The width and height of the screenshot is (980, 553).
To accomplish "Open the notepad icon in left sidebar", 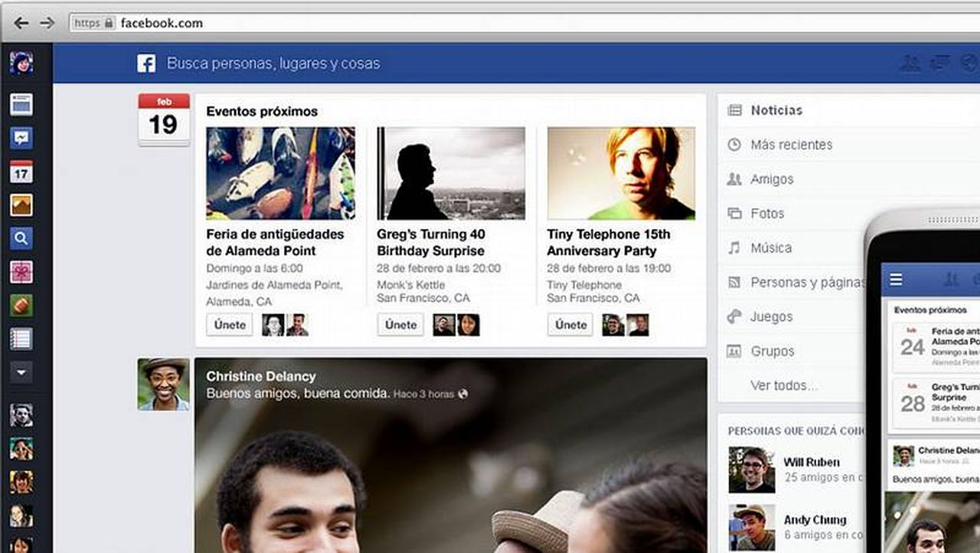I will click(21, 339).
